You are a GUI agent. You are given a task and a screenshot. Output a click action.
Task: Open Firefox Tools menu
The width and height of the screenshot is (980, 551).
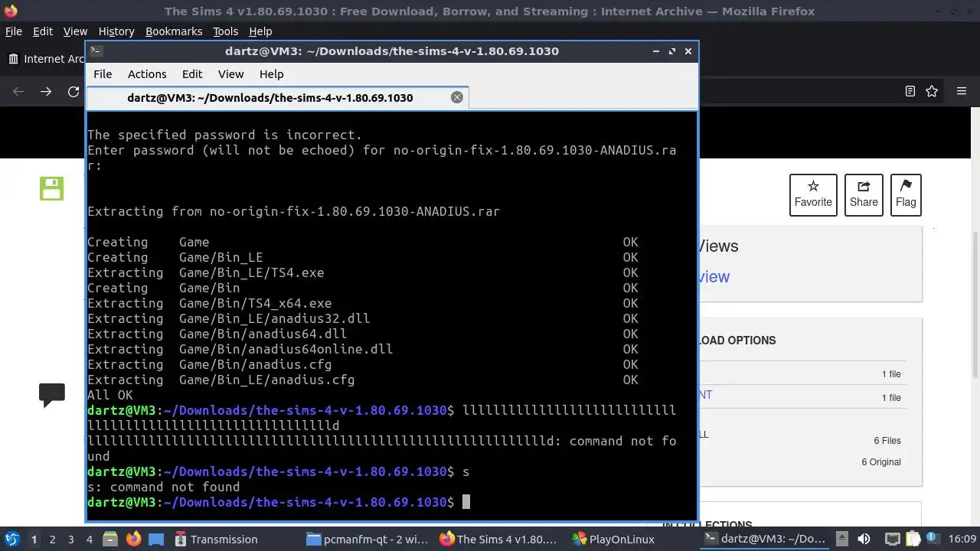[226, 31]
